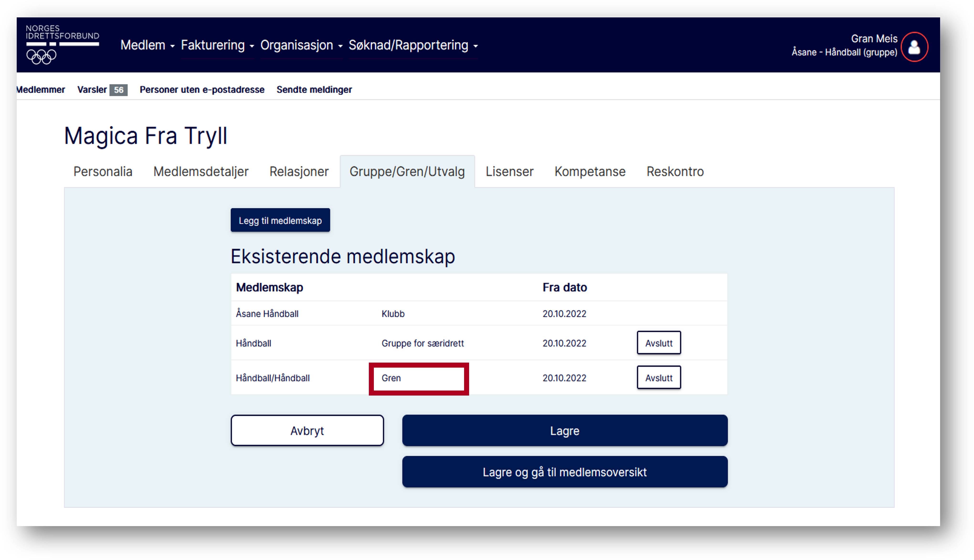This screenshot has width=974, height=560.
Task: Click the Medlemskap column header
Action: (269, 288)
